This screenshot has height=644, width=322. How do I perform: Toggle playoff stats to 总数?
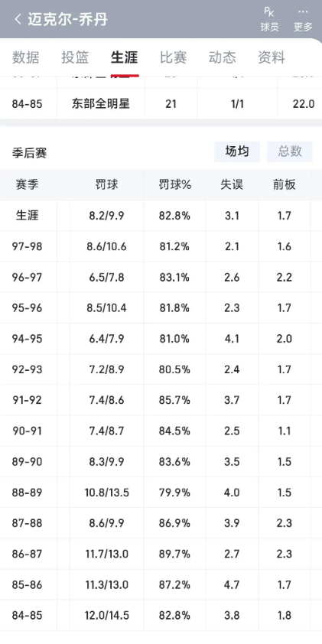click(290, 151)
